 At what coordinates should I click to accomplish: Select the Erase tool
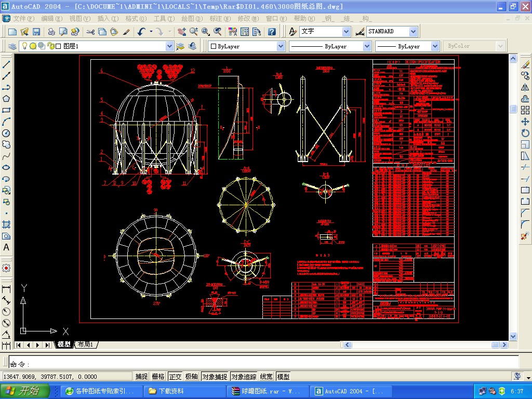click(x=525, y=64)
